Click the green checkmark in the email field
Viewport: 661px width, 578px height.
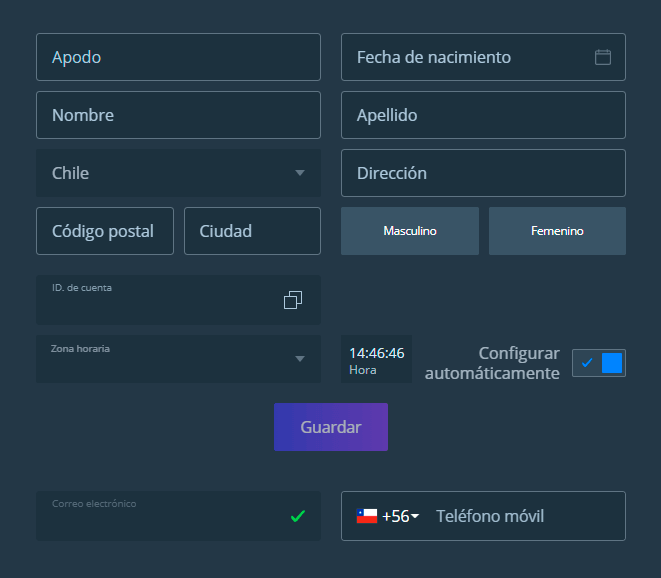(x=297, y=516)
